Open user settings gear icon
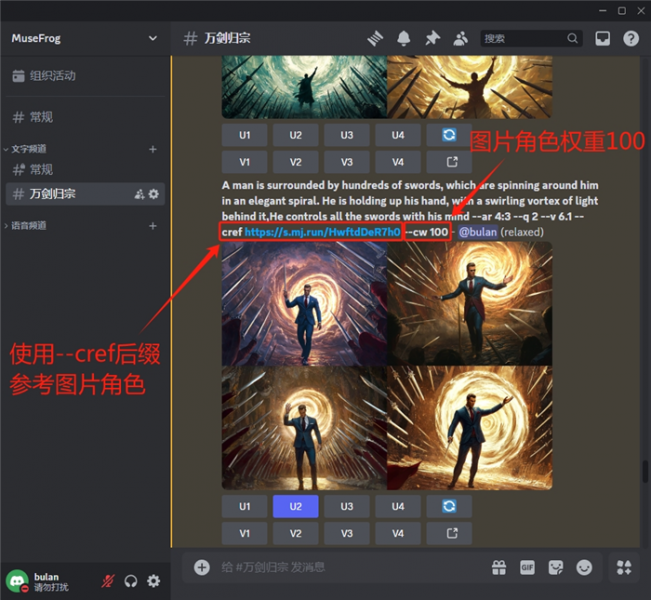 [x=154, y=581]
